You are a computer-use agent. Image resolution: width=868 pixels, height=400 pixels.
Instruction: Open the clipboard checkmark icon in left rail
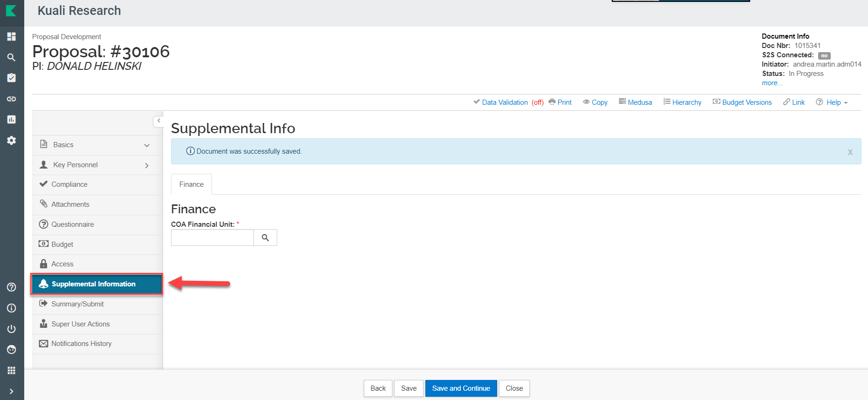(12, 78)
